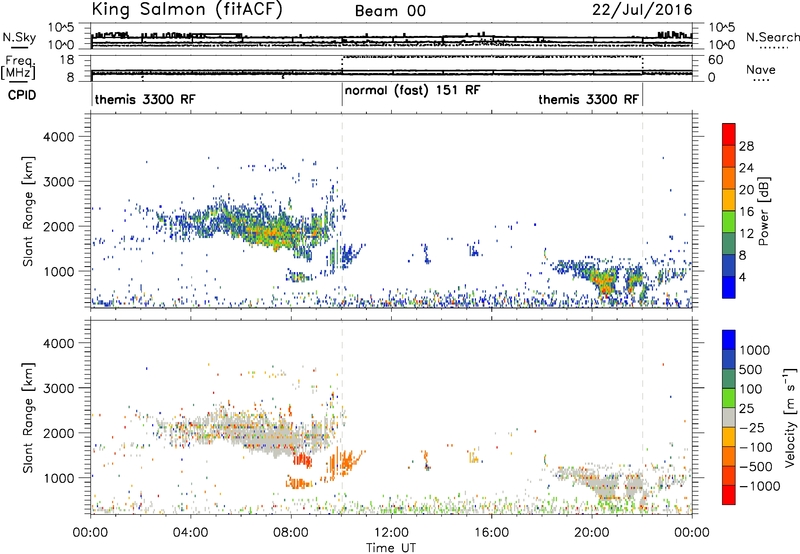This screenshot has width=800, height=554.
Task: Click 'Slant Range [km]' label of velocity panel
Action: [x=28, y=418]
